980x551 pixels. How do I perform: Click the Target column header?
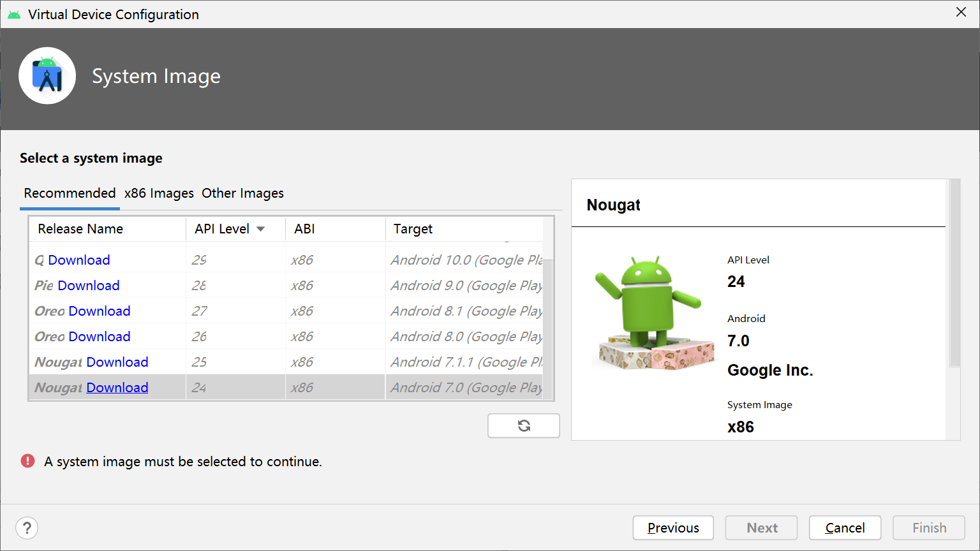click(464, 229)
